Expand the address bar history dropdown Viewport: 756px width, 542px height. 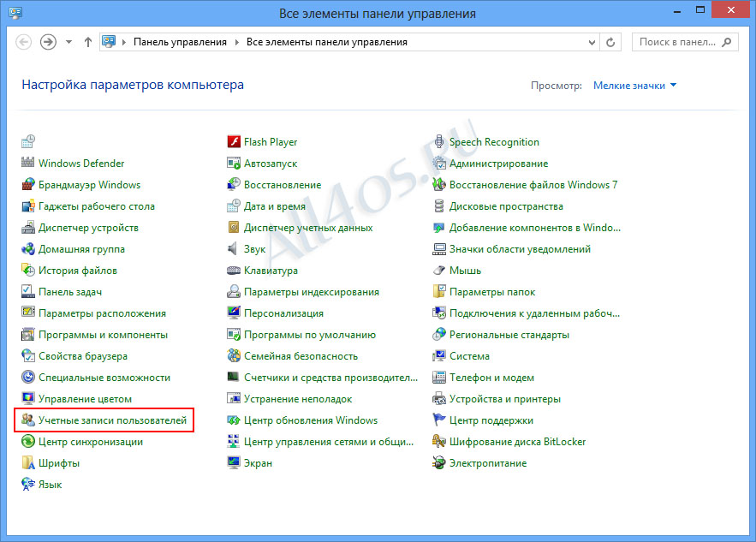(592, 43)
